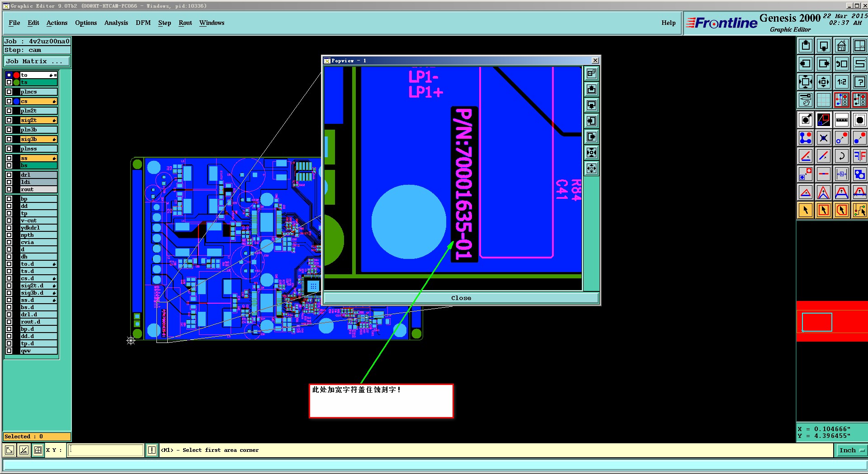Click the Job Matrix button
The image size is (868, 474).
38,61
